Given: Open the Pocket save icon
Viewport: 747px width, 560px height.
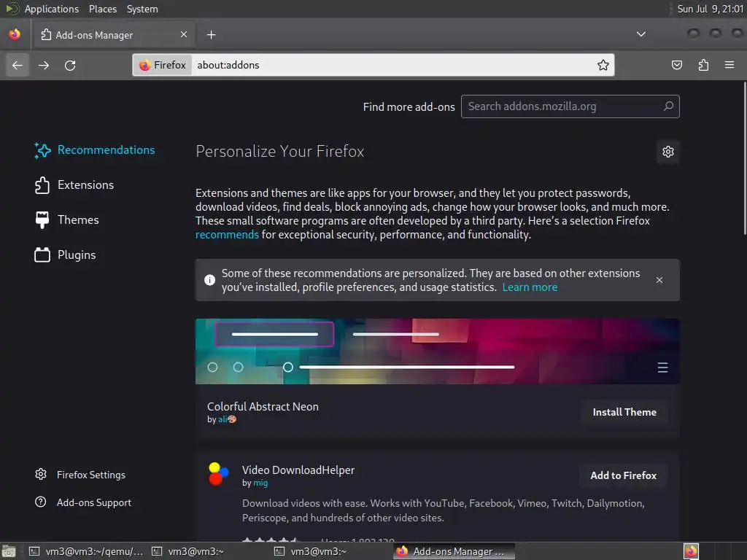Looking at the screenshot, I should 676,65.
